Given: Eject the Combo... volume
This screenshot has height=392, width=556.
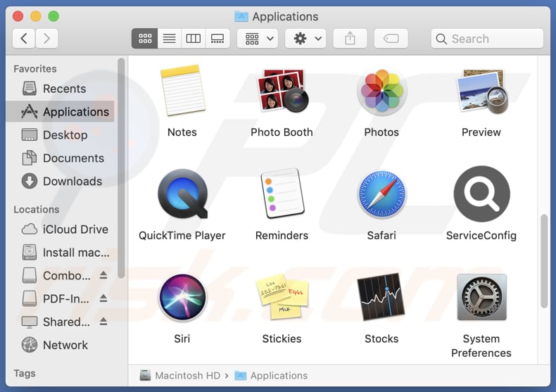Looking at the screenshot, I should (103, 275).
